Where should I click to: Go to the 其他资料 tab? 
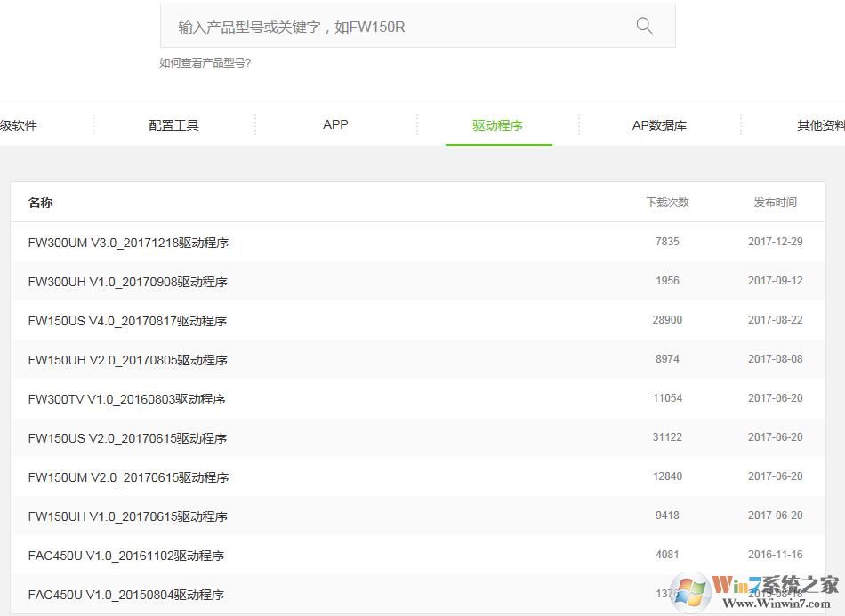[x=819, y=125]
